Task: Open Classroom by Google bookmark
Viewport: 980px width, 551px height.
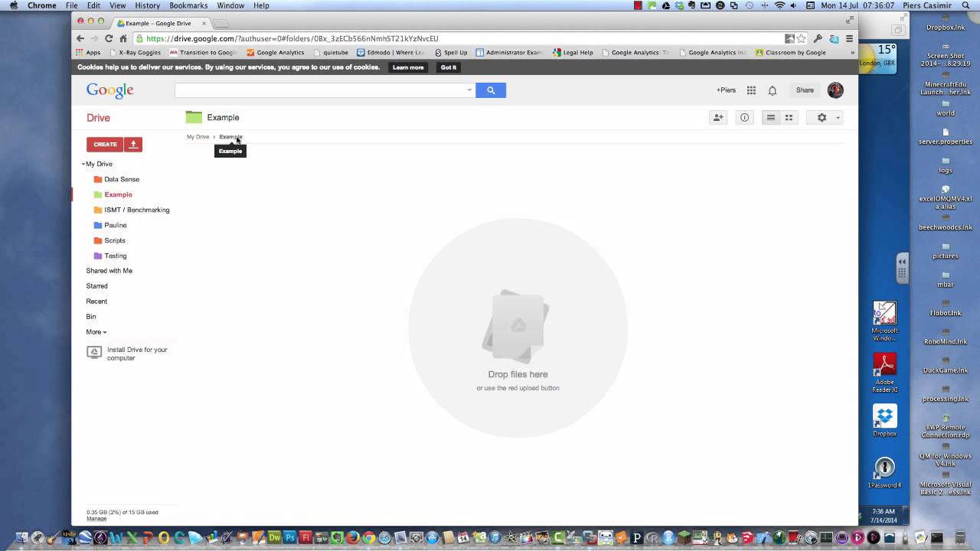Action: click(x=791, y=53)
